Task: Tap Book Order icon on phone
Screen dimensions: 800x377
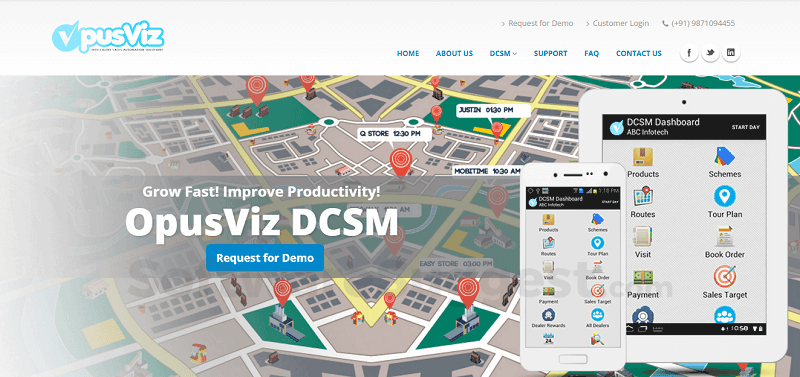Action: tap(597, 267)
